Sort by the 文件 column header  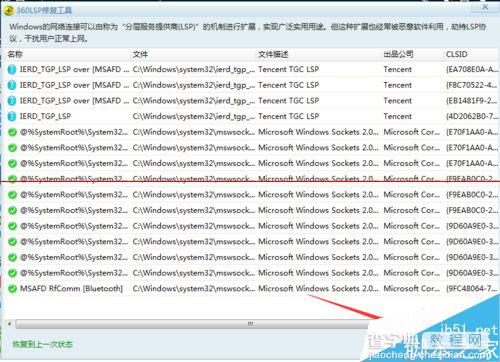pos(140,54)
